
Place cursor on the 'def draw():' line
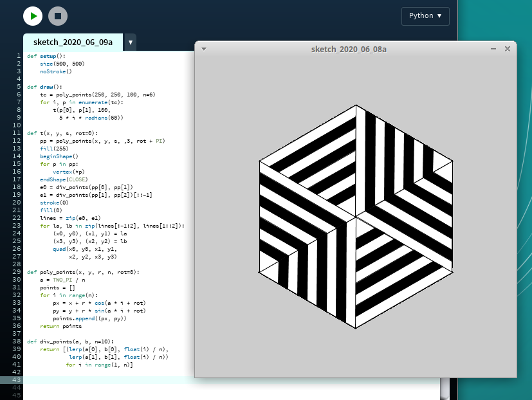tap(44, 87)
